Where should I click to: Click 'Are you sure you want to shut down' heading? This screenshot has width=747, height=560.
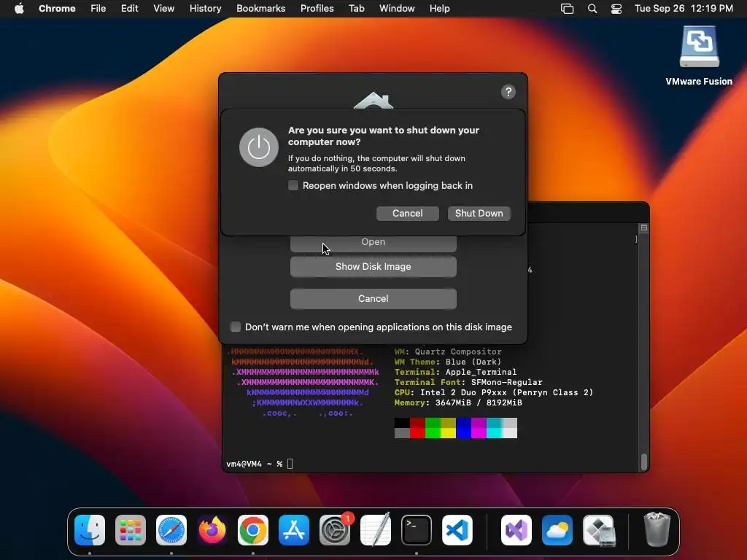(x=384, y=136)
